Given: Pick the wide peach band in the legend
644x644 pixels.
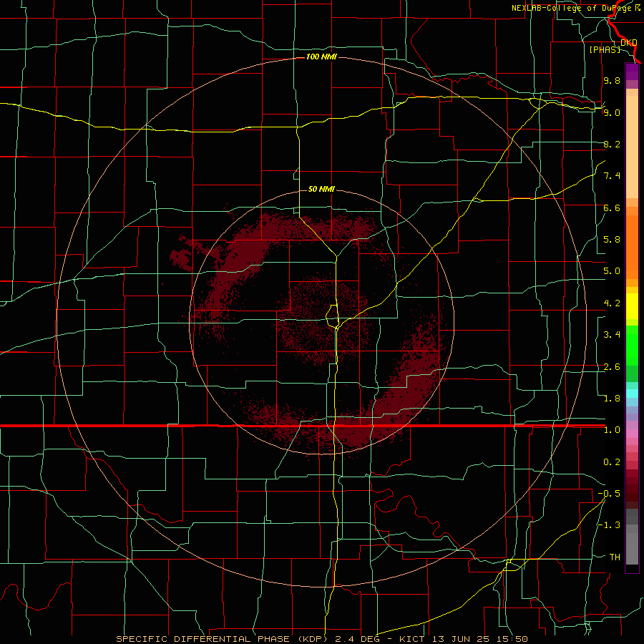Looking at the screenshot, I should coord(632,147).
